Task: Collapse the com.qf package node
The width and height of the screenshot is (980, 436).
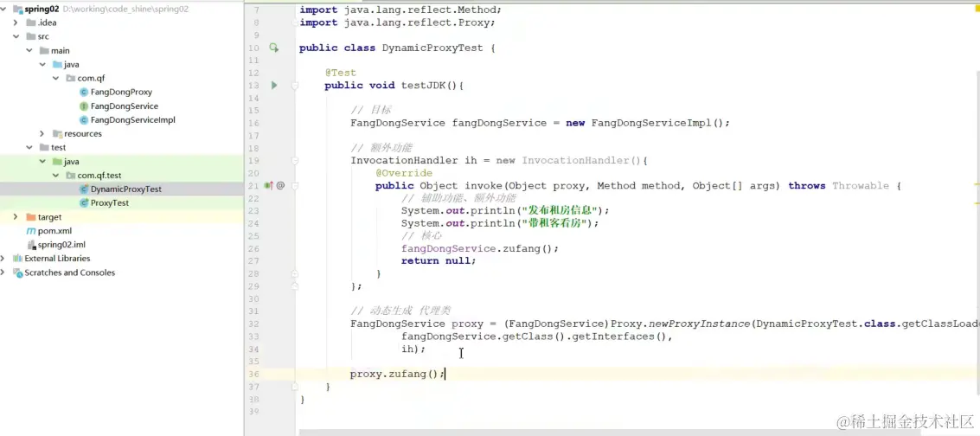Action: pos(55,78)
